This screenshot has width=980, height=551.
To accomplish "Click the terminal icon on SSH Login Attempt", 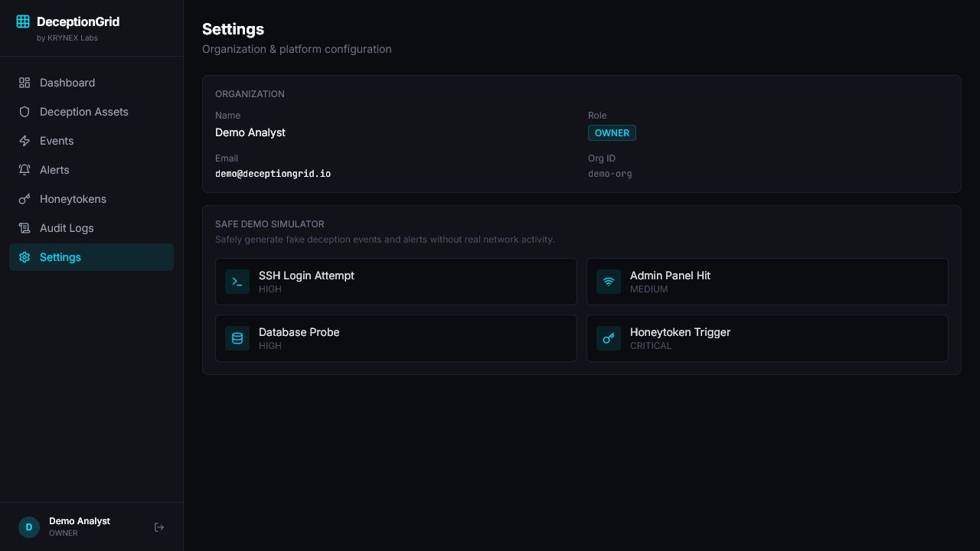I will [x=237, y=282].
